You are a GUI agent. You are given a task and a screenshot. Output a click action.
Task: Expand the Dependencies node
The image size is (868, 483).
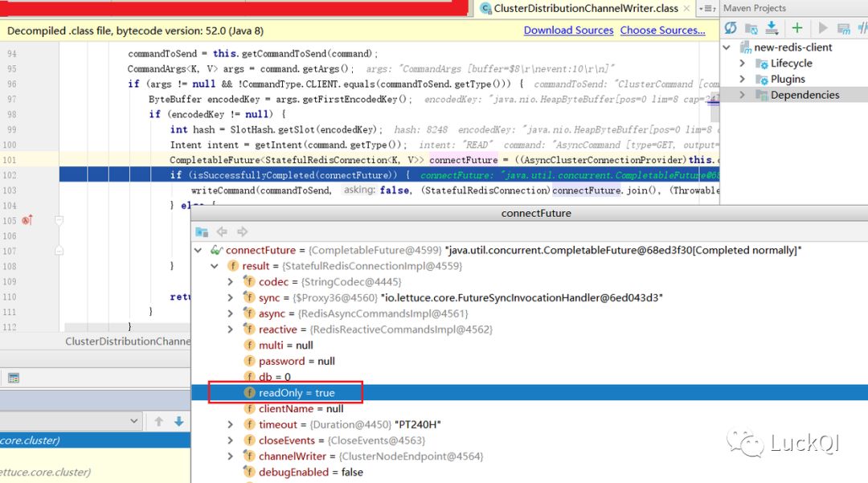743,95
